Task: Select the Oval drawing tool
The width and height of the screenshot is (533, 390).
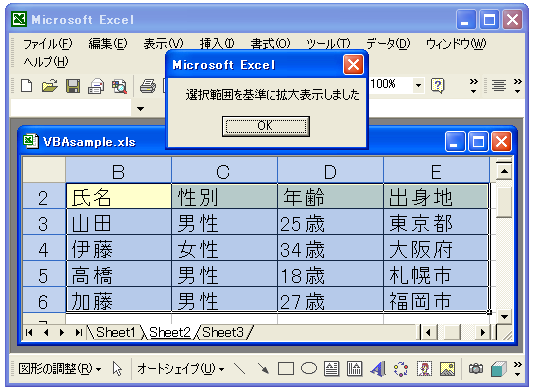Action: click(309, 368)
